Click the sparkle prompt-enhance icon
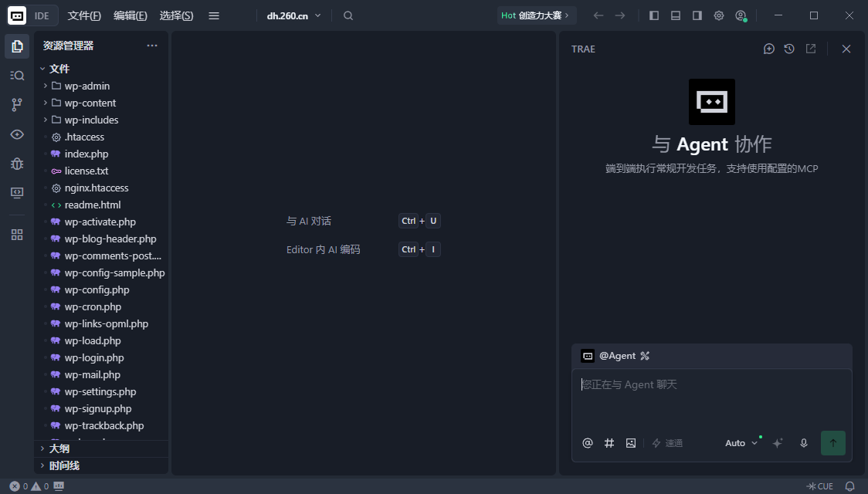 point(778,443)
